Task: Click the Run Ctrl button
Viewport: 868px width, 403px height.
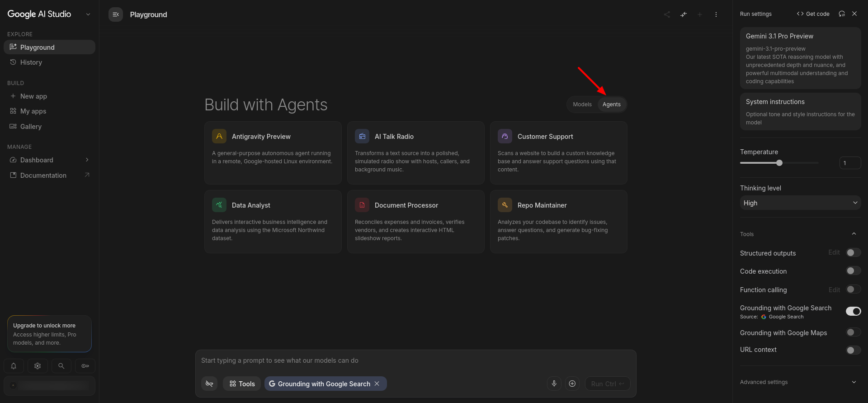Action: [x=608, y=384]
